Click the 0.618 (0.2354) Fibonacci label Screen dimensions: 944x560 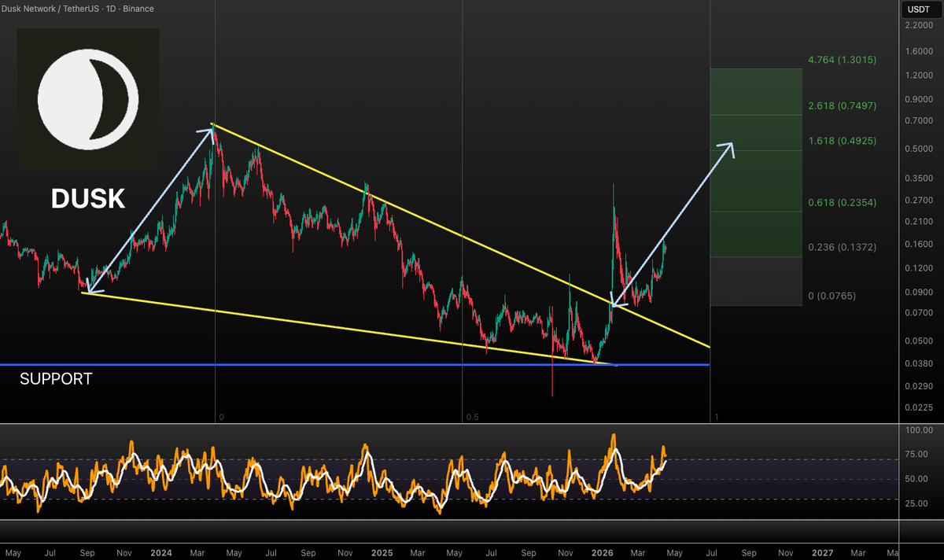pos(841,202)
